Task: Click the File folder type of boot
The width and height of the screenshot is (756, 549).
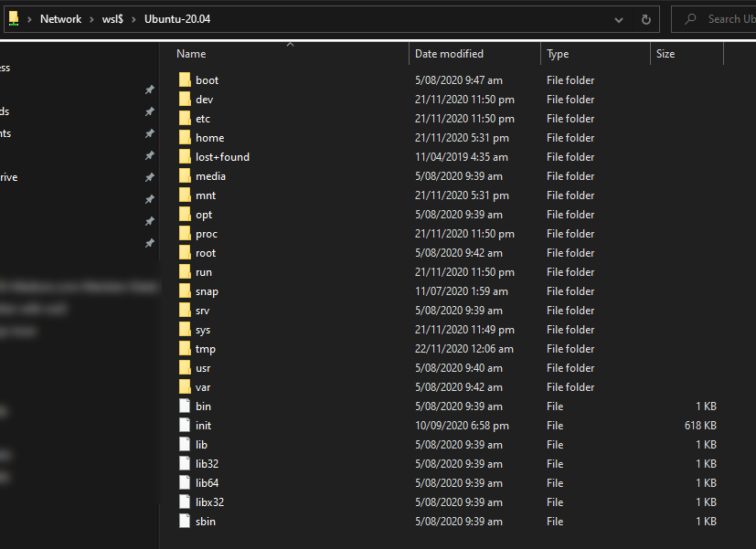Action: point(570,80)
